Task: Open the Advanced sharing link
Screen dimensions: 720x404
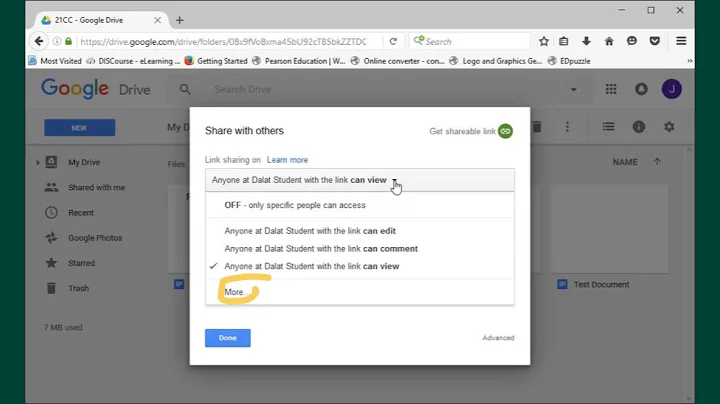Action: click(x=498, y=338)
